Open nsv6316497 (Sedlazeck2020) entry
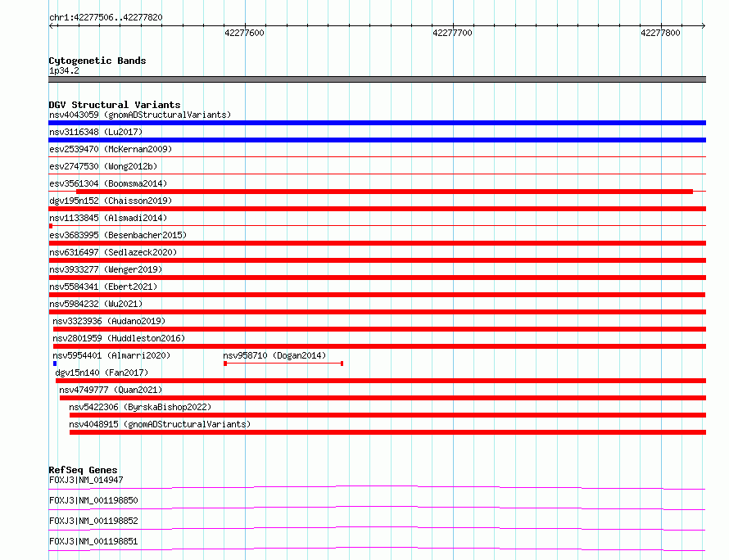729x560 pixels. (113, 252)
